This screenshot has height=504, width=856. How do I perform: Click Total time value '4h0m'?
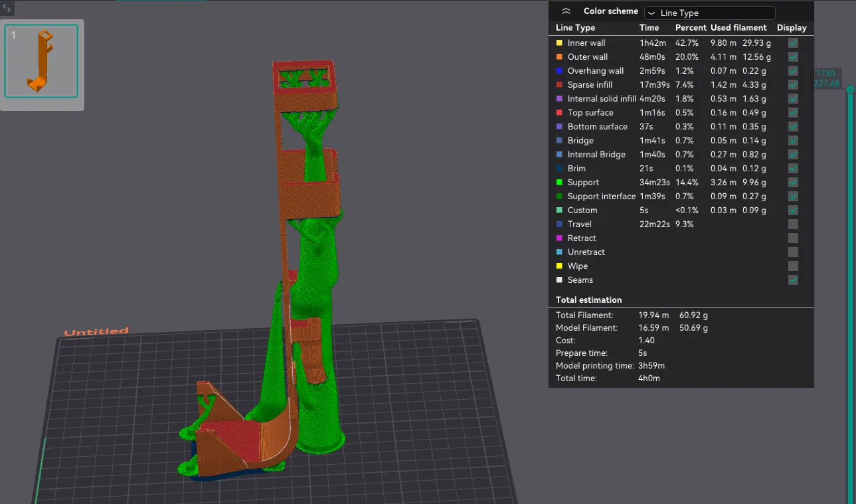coord(649,378)
